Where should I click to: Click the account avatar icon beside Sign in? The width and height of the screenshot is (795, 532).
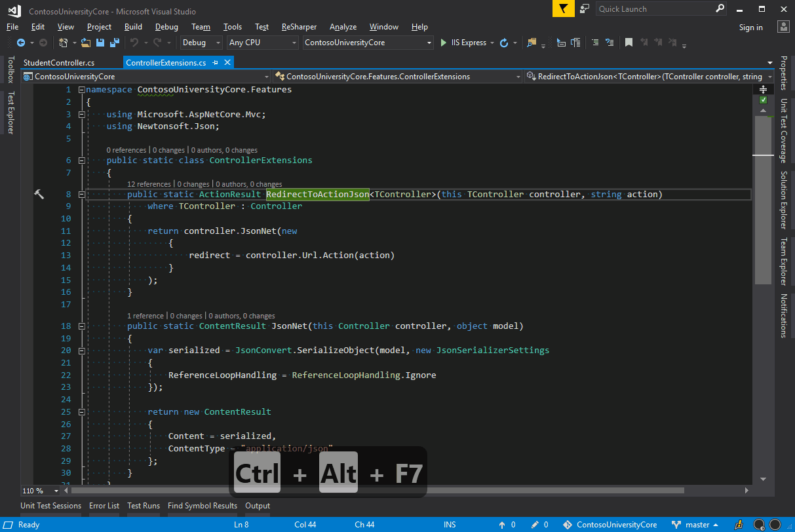tap(783, 26)
